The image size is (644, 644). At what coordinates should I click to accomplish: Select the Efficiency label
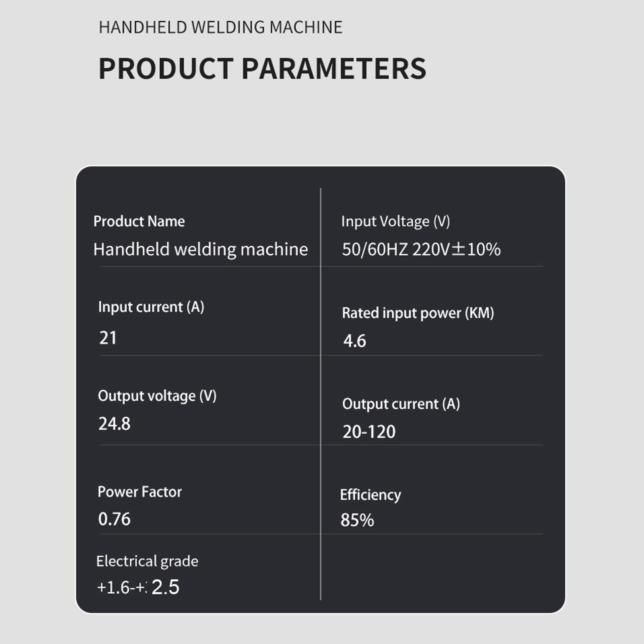[x=370, y=495]
